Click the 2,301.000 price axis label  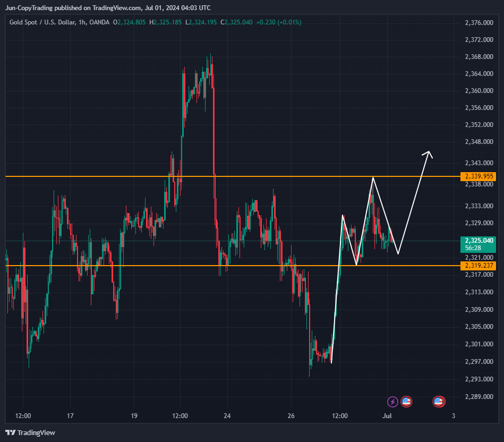coord(479,344)
